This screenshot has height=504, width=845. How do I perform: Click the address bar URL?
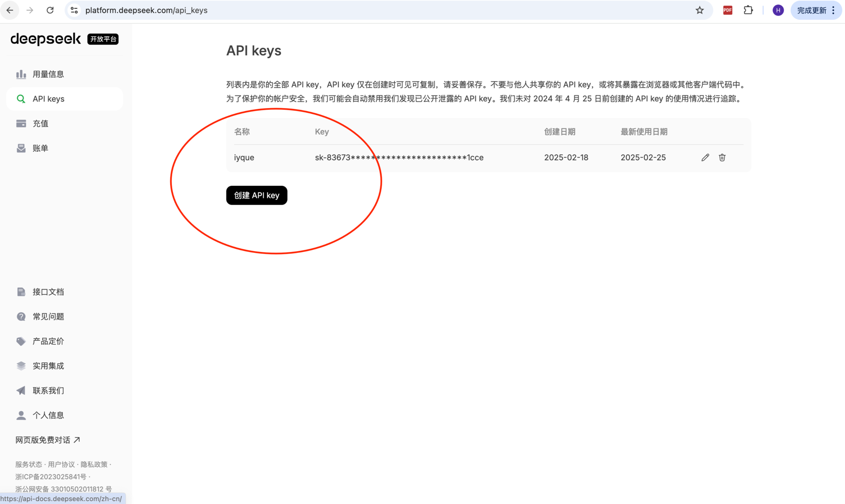[x=146, y=10]
